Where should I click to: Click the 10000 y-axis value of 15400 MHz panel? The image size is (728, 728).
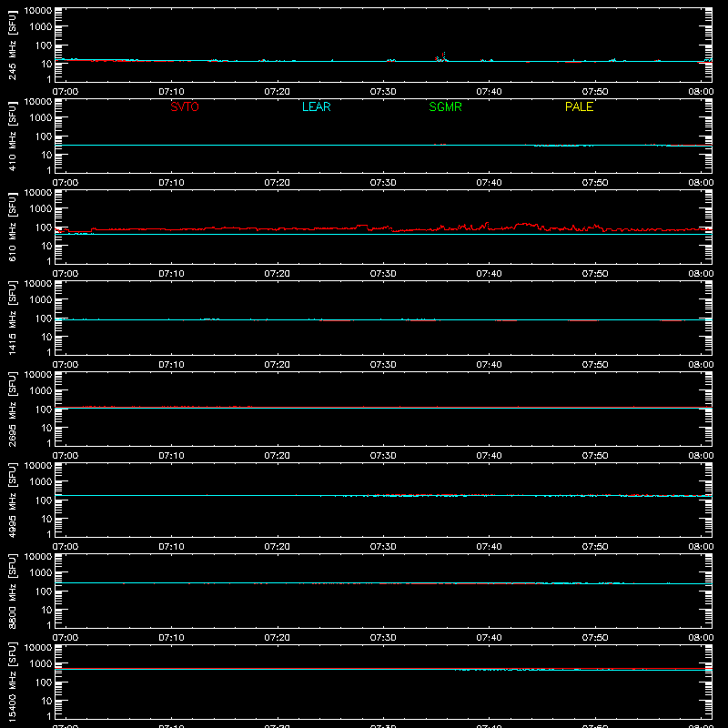tap(38, 648)
